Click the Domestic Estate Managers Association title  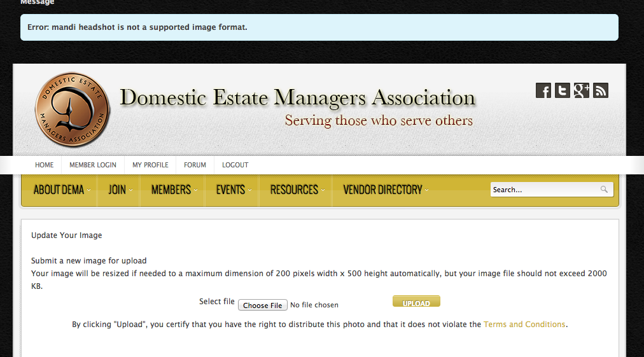click(297, 98)
